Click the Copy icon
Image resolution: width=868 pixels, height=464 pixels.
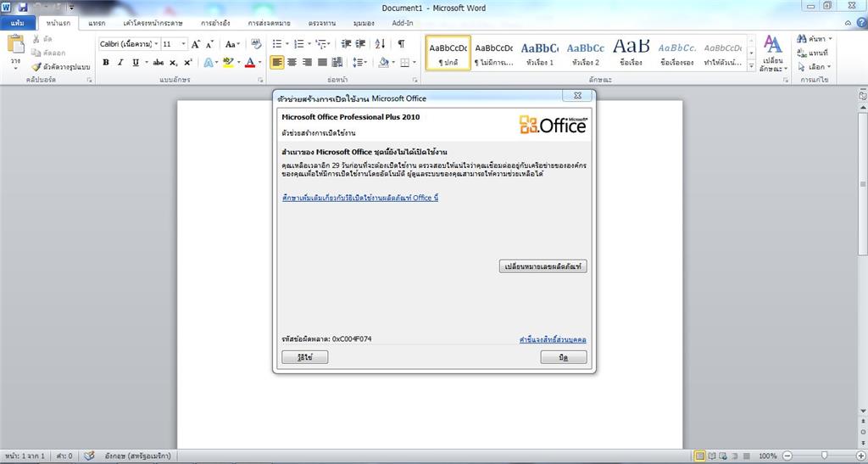click(x=36, y=53)
